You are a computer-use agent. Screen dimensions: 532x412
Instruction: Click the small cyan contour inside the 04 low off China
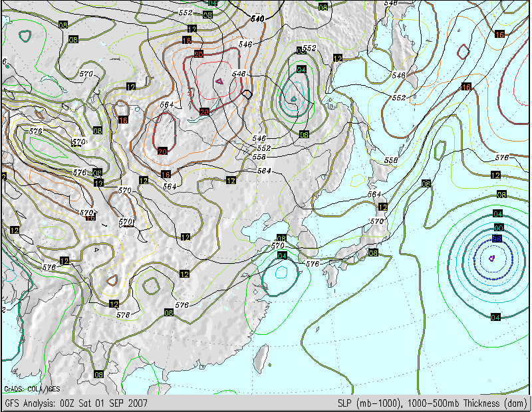point(281,272)
